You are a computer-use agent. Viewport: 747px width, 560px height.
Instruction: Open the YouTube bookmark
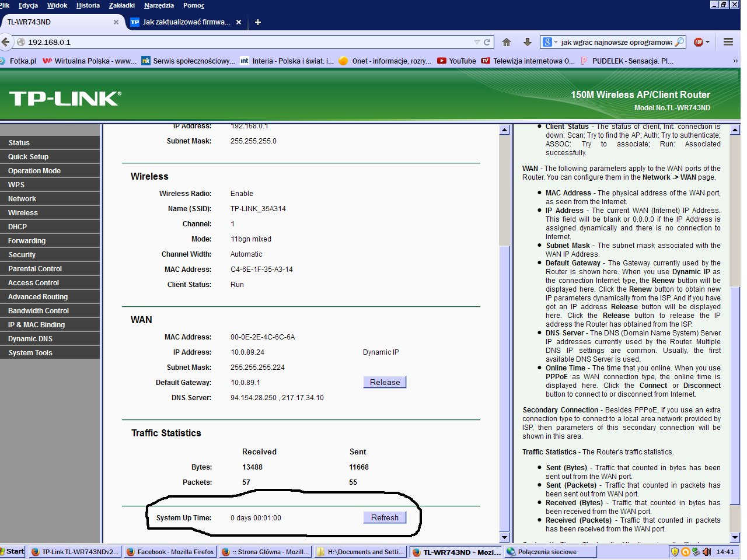[x=456, y=61]
